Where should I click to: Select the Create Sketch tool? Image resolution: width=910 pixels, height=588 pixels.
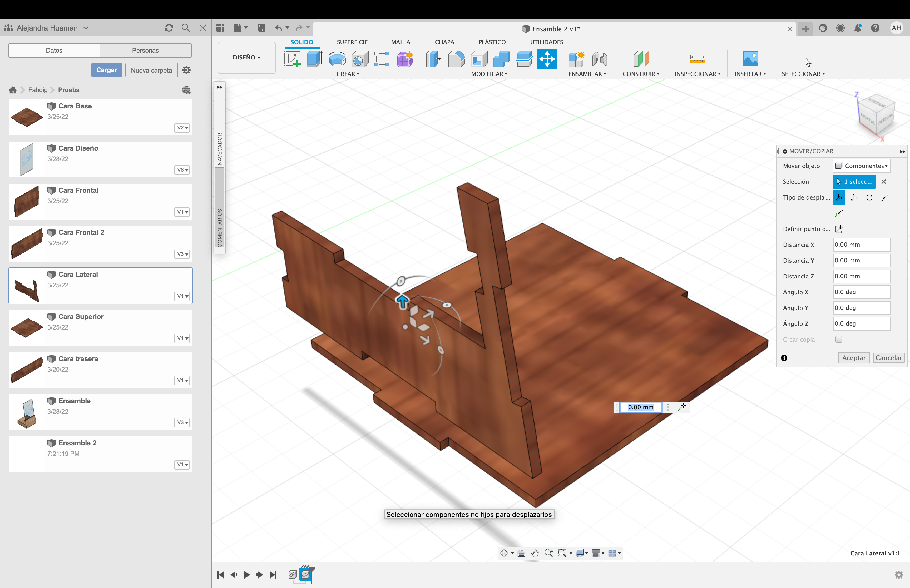[292, 59]
